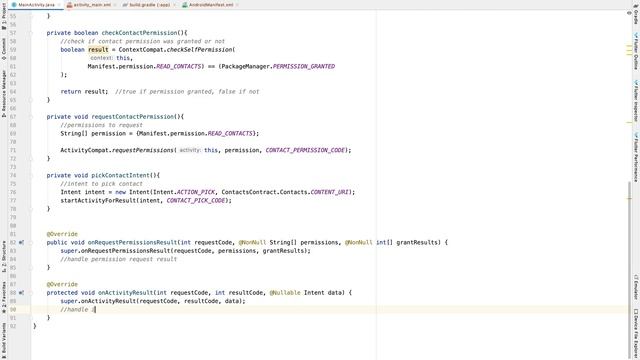Image resolution: width=640 pixels, height=360 pixels.
Task: Click line number 57 in gutter
Action: click(x=13, y=33)
